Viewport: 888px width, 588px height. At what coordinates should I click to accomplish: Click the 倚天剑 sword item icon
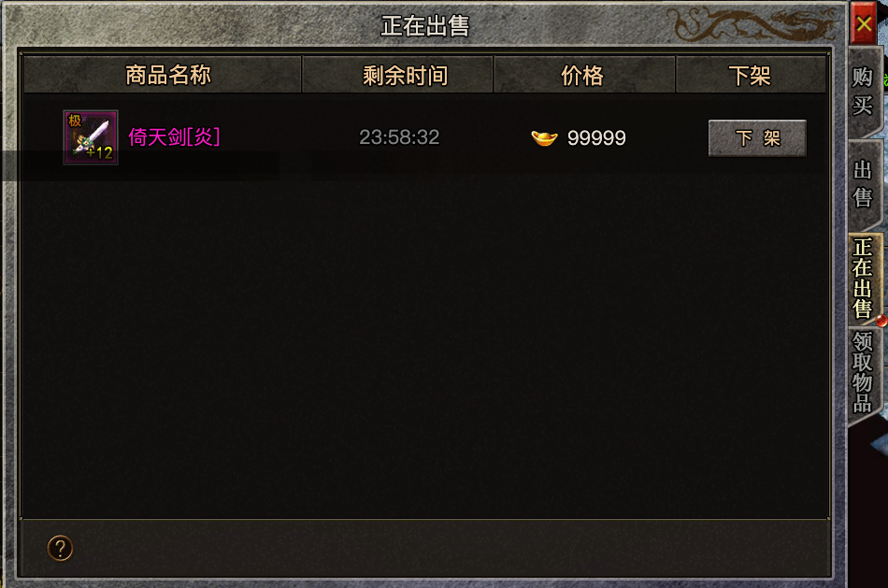tap(91, 137)
